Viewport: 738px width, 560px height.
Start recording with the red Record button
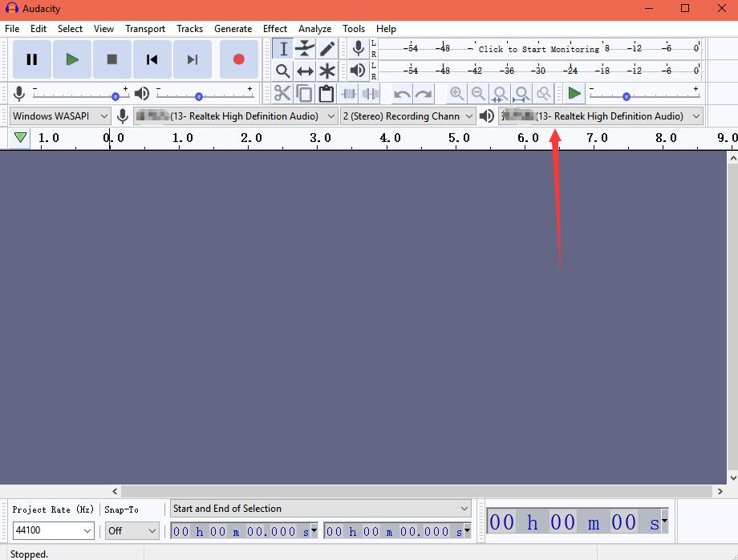click(x=238, y=59)
